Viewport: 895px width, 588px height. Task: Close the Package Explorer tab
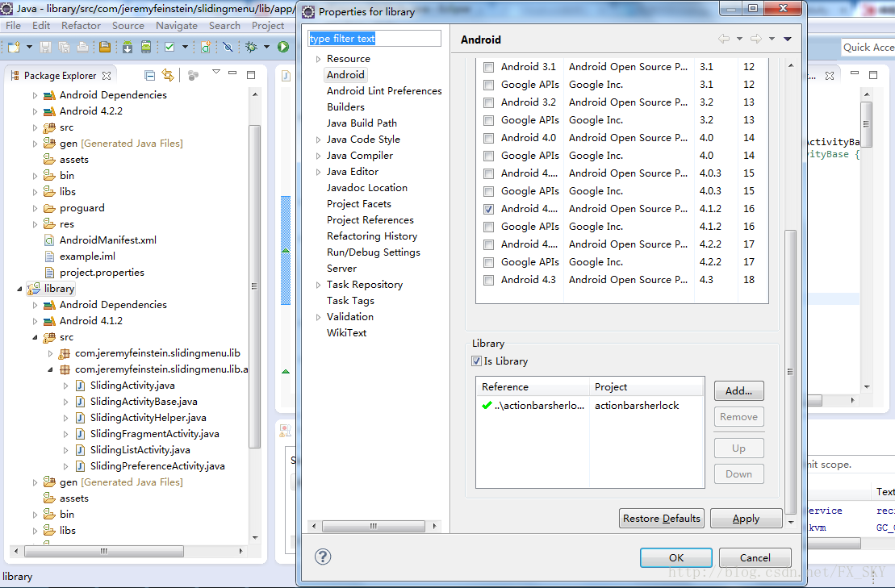click(x=107, y=75)
